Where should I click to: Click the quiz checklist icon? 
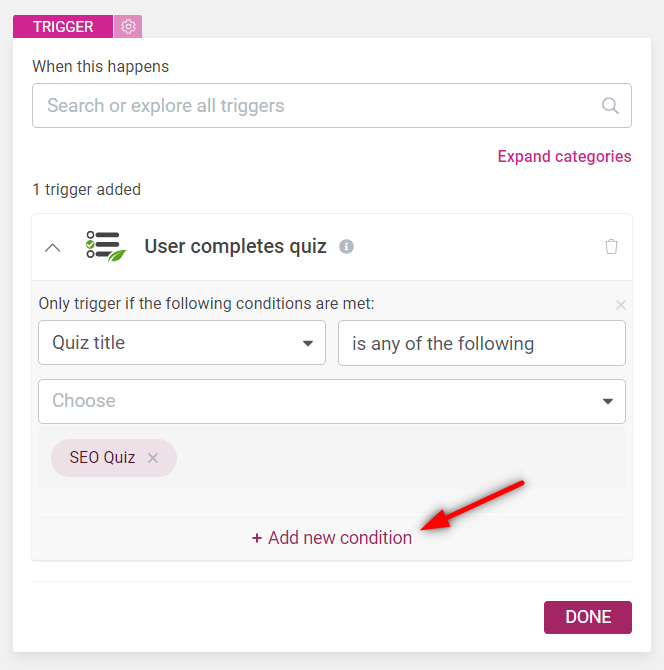[105, 246]
